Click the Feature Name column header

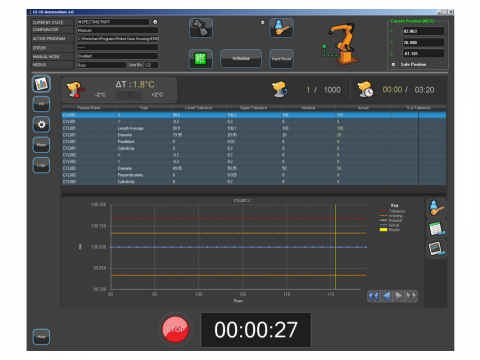click(89, 108)
